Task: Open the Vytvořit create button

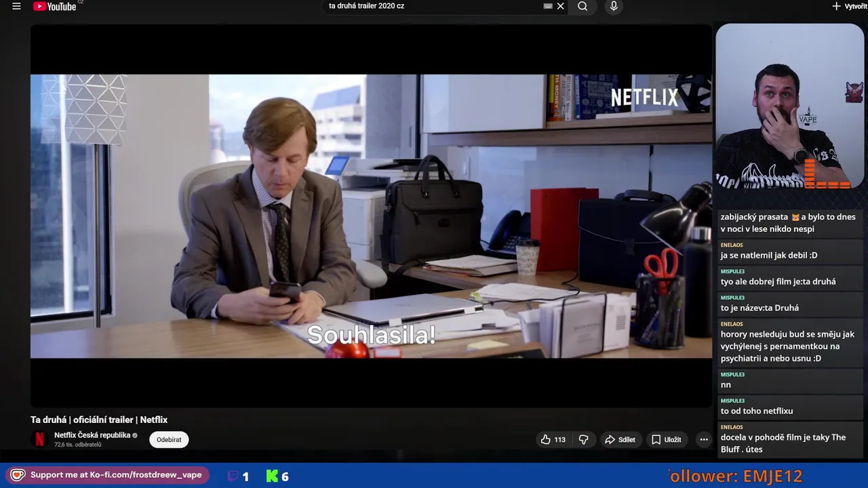Action: (x=850, y=6)
